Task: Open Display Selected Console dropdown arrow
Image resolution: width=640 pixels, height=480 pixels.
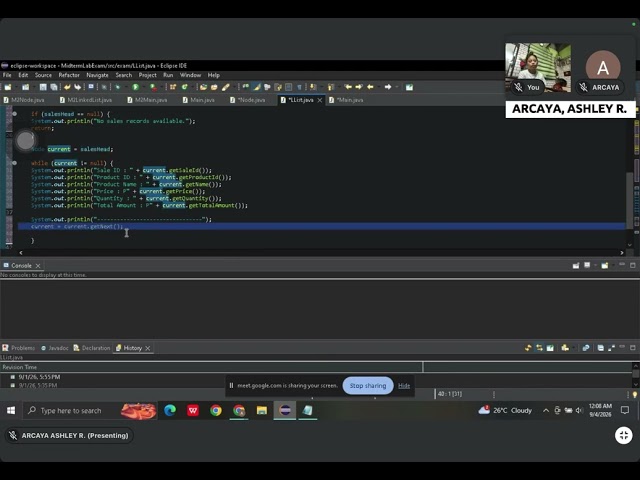Action: click(x=594, y=265)
